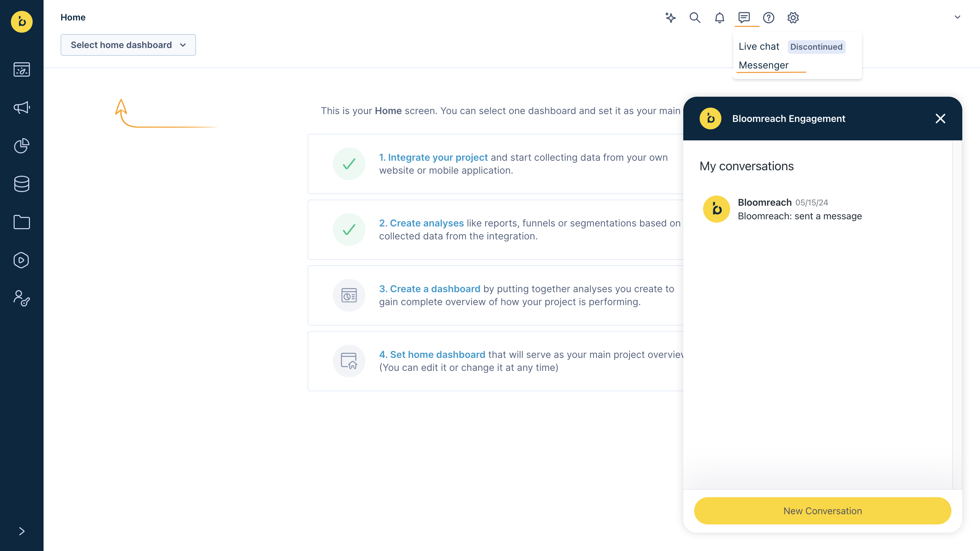The height and width of the screenshot is (551, 980).
Task: Open the Select home dashboard dropdown
Action: (128, 45)
